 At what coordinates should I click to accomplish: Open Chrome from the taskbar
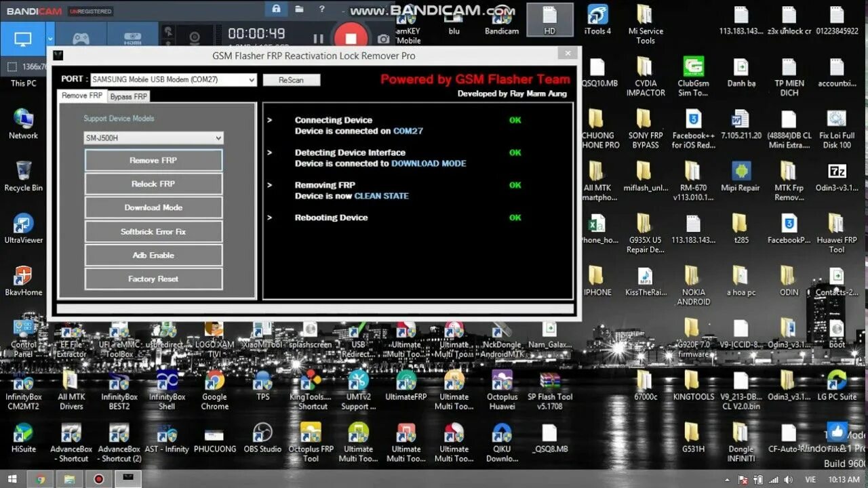(41, 479)
